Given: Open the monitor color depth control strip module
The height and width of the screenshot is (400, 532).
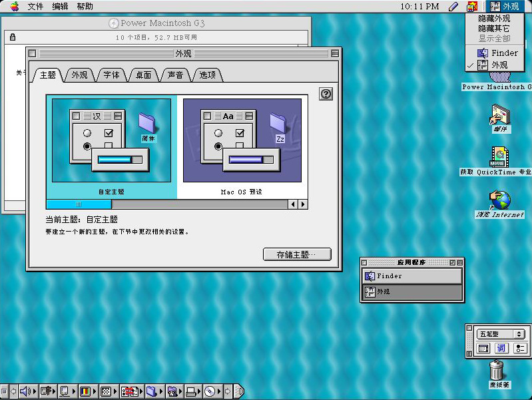Looking at the screenshot, I should 85,391.
